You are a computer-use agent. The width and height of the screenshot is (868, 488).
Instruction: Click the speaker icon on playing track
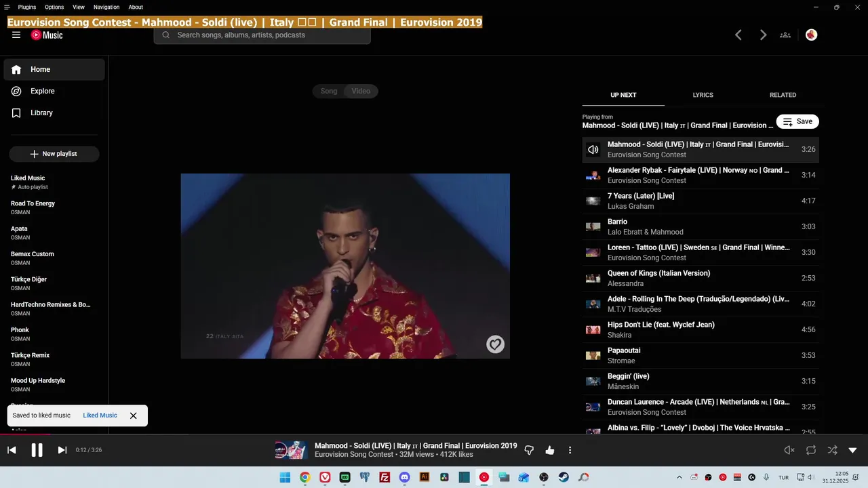[x=593, y=150]
